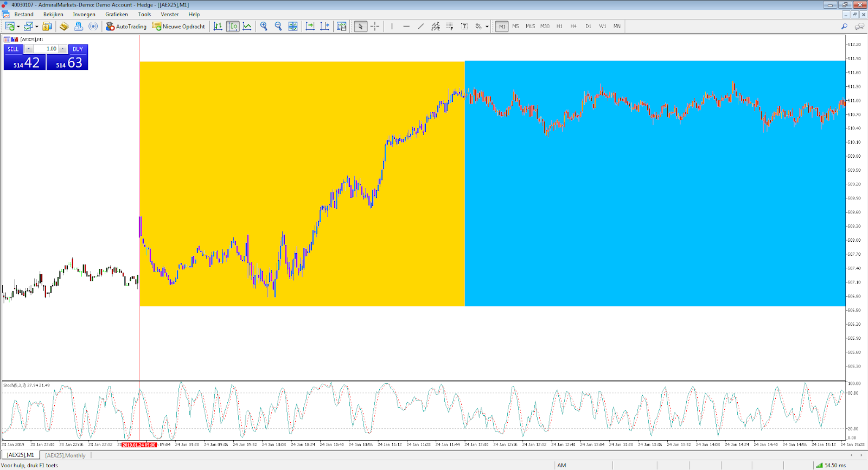The image size is (868, 470).
Task: Switch to bar chart view
Action: 218,26
